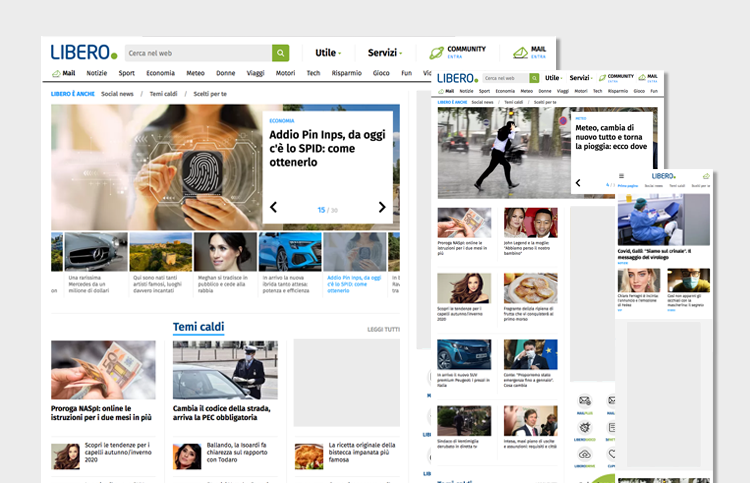
Task: Expand the Servizi dropdown in tablet view
Action: pyautogui.click(x=581, y=78)
